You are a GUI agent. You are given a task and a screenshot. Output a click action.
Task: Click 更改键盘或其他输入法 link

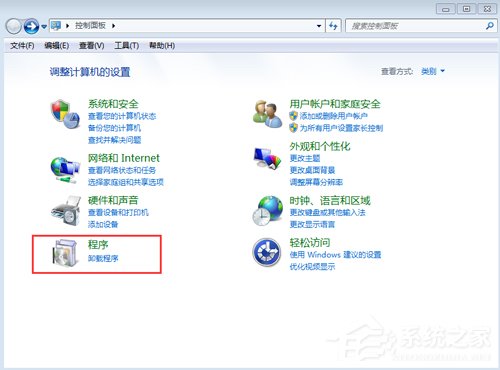[x=327, y=212]
